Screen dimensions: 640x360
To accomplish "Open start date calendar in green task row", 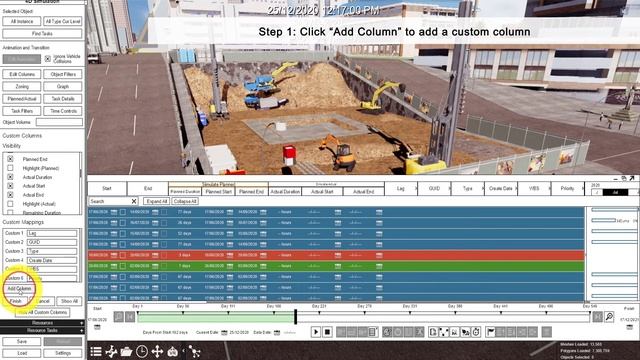I will (114, 266).
